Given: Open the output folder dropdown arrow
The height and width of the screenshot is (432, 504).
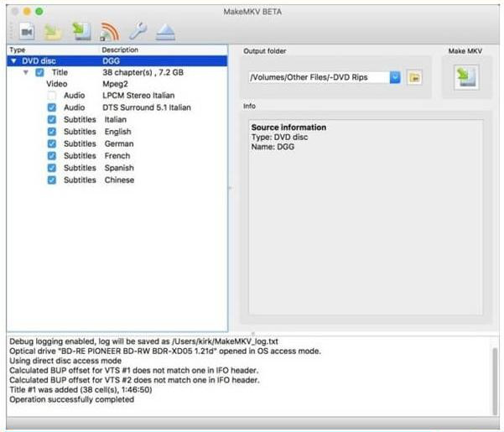Looking at the screenshot, I should [x=395, y=77].
